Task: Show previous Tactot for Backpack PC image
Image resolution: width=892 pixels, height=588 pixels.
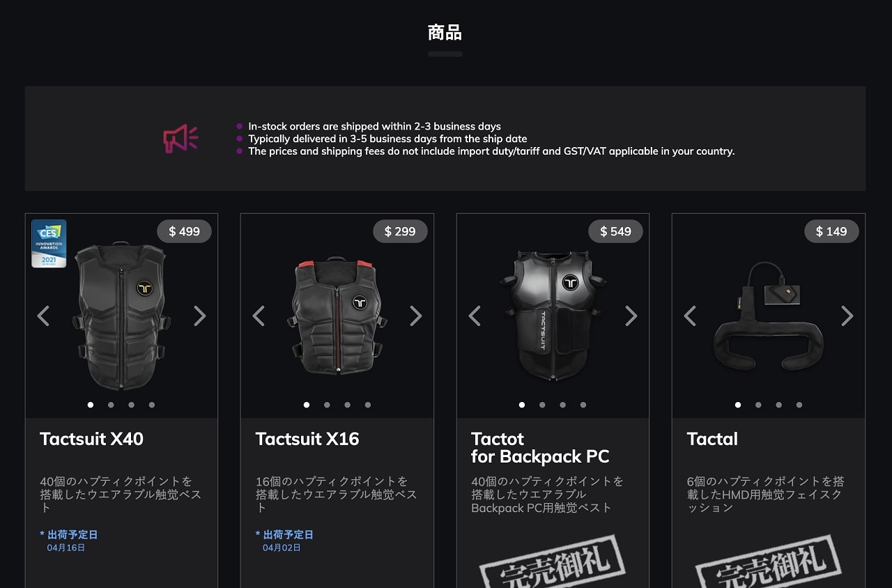Action: 475,316
